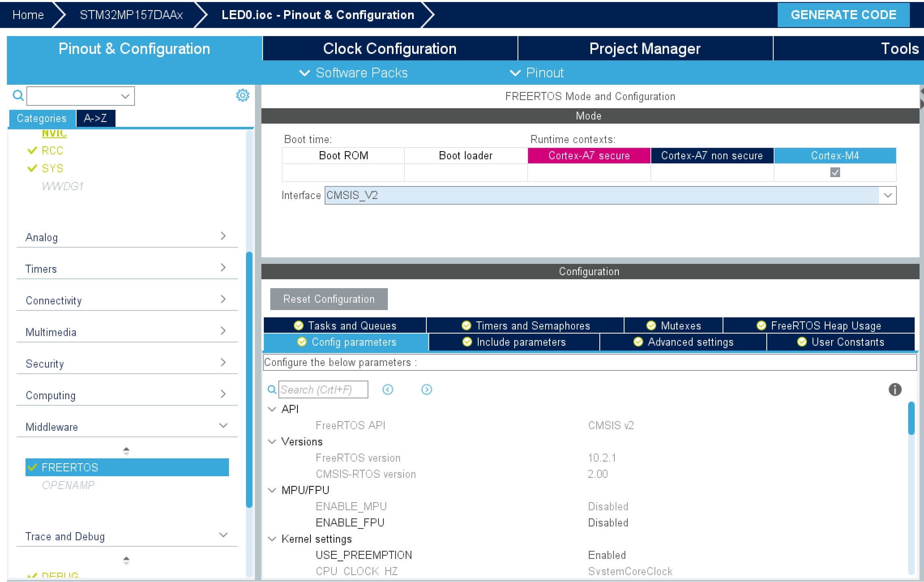The width and height of the screenshot is (924, 582).
Task: Click the Trace and Debug sort arrows icon
Action: [126, 561]
